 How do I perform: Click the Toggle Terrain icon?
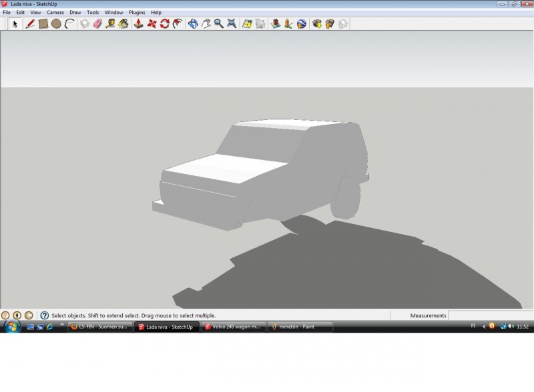tap(260, 24)
